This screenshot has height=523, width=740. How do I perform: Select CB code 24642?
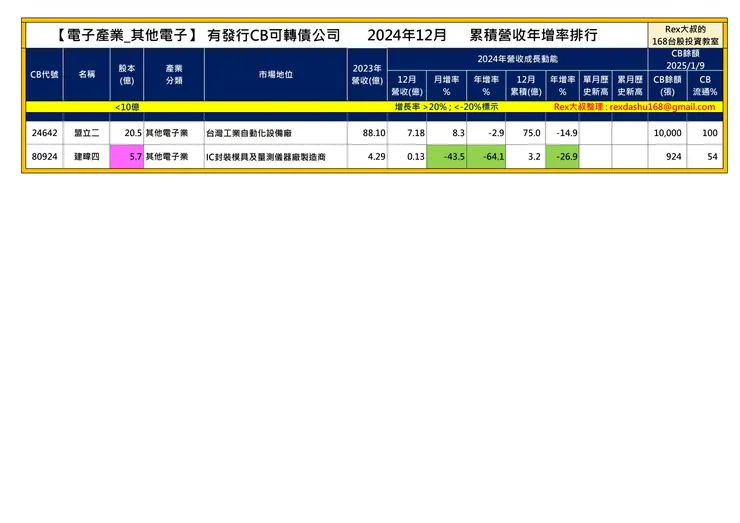(x=44, y=133)
